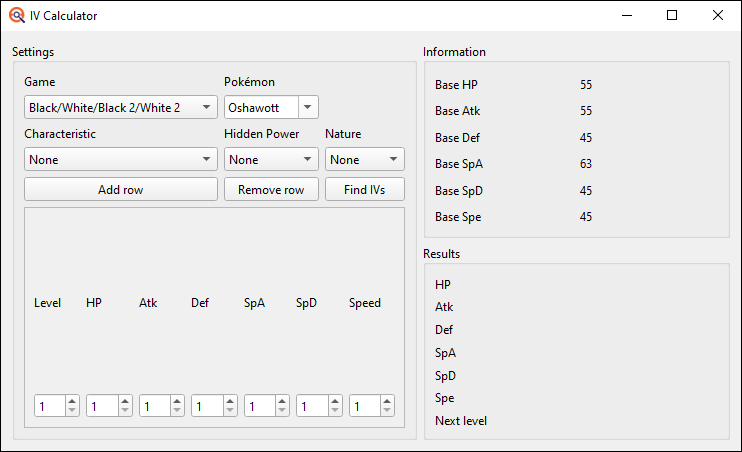Click the Speed stat input field
The width and height of the screenshot is (742, 452).
[x=365, y=406]
